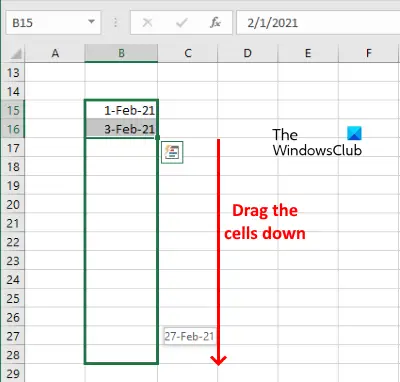Select row 28 header
This screenshot has width=400, height=382.
coord(13,355)
